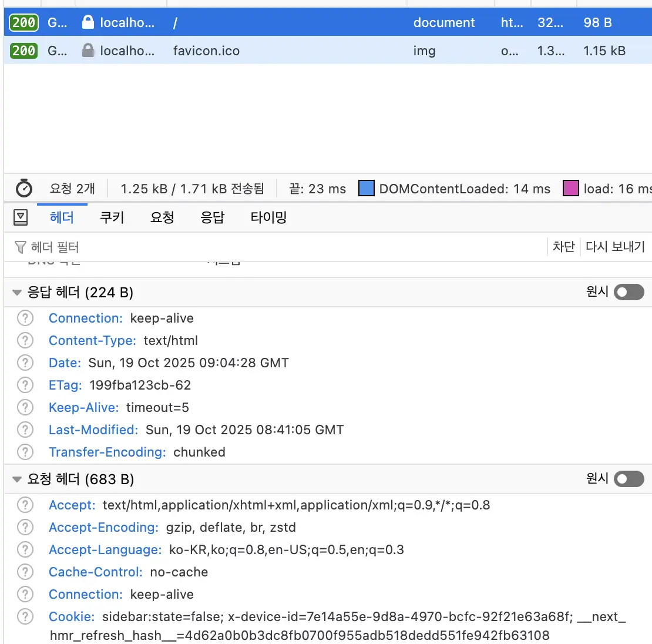
Task: Open the 응답 tab
Action: coord(212,217)
